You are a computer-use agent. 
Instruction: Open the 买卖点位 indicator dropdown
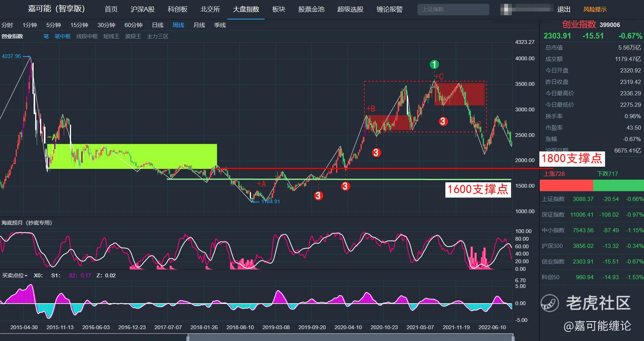click(x=15, y=275)
